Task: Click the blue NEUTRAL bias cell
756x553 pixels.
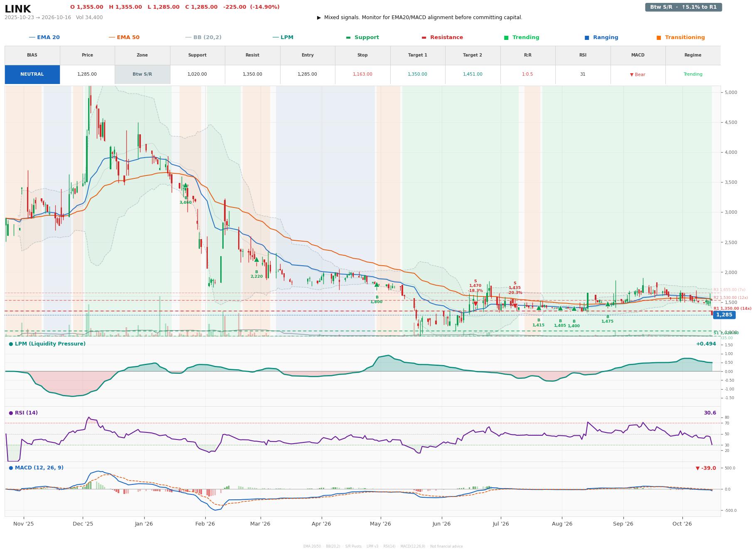Action: [32, 74]
